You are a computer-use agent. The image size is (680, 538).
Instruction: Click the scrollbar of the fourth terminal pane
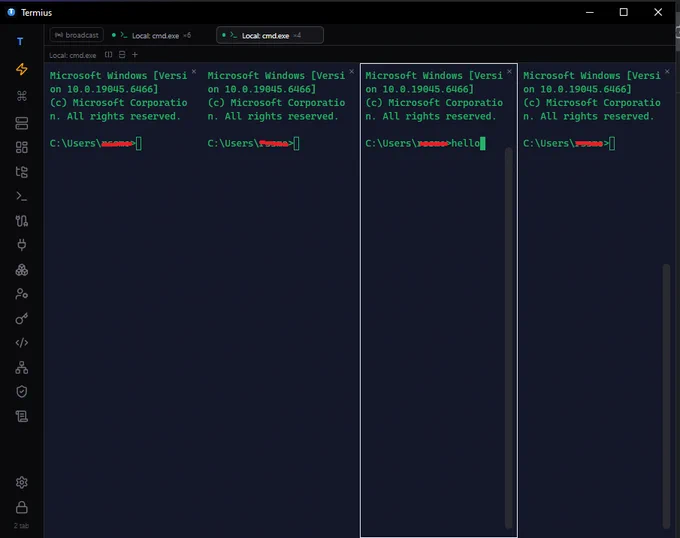pyautogui.click(x=667, y=396)
